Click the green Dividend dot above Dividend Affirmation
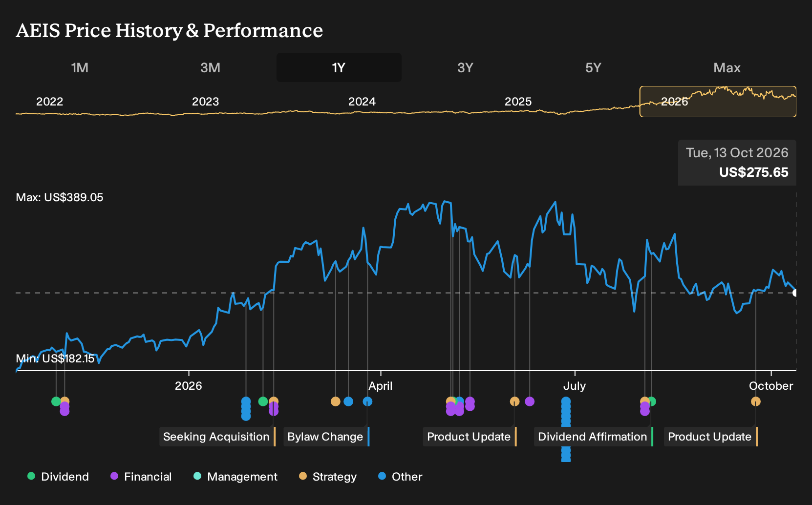The width and height of the screenshot is (812, 505). [x=652, y=401]
